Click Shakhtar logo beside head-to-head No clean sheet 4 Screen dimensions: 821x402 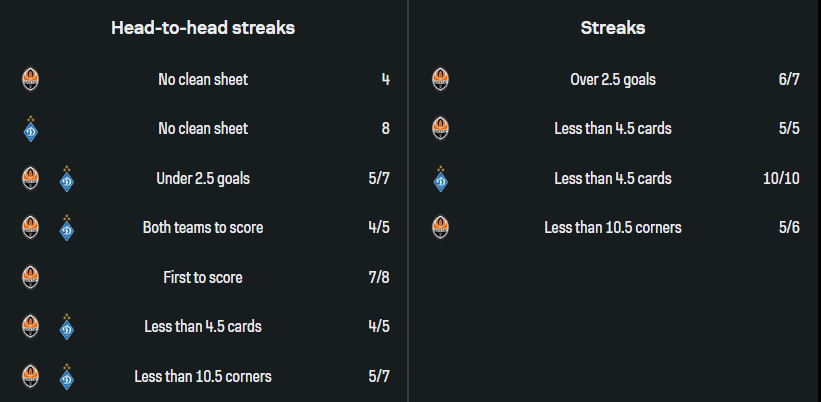tap(30, 79)
